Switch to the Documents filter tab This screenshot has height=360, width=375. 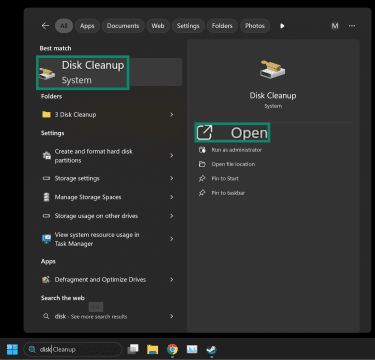click(x=123, y=26)
